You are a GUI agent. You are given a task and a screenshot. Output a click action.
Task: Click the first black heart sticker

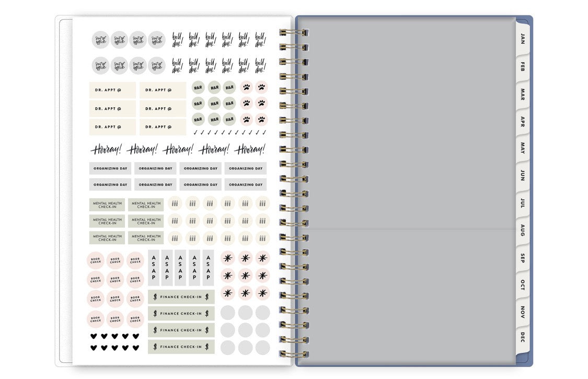click(94, 336)
